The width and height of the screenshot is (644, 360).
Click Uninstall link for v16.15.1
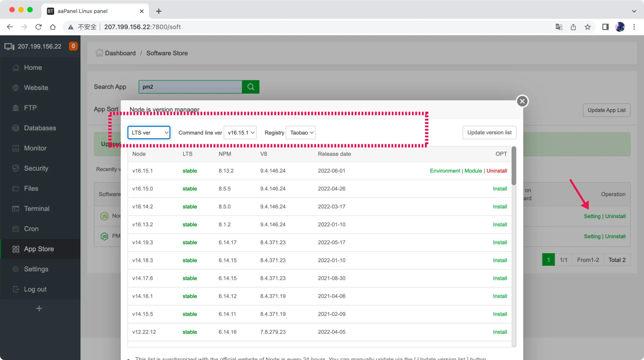496,171
